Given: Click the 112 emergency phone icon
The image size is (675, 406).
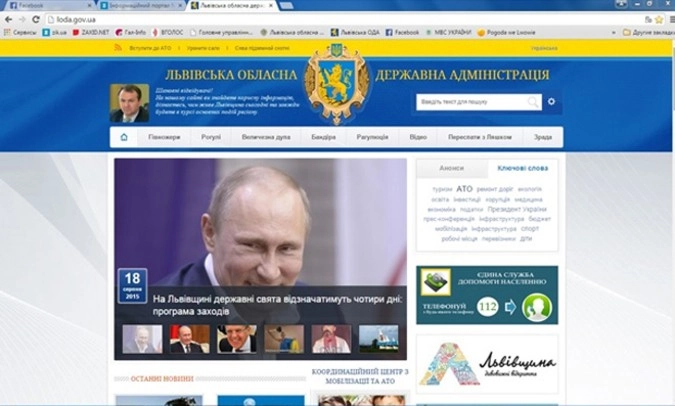Looking at the screenshot, I should (x=488, y=307).
